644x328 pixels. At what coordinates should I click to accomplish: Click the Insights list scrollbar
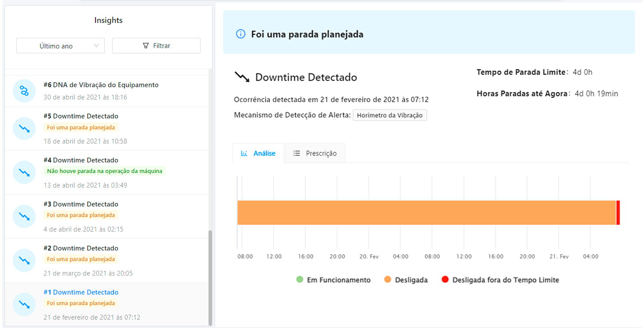tap(210, 277)
